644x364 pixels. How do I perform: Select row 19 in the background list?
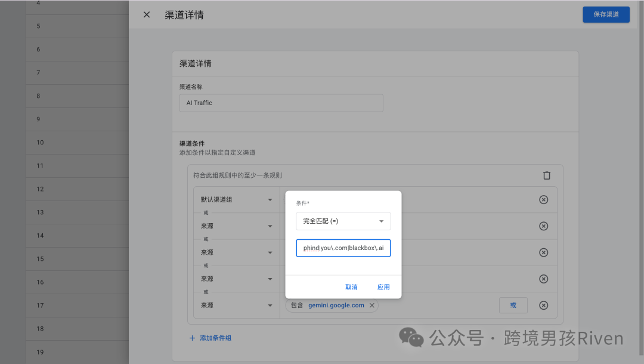coord(77,352)
